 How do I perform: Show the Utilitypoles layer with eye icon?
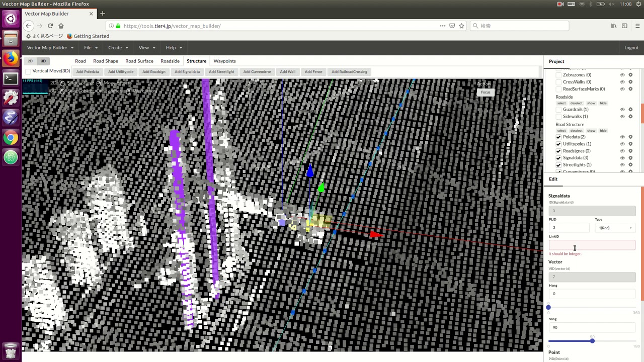(x=622, y=144)
